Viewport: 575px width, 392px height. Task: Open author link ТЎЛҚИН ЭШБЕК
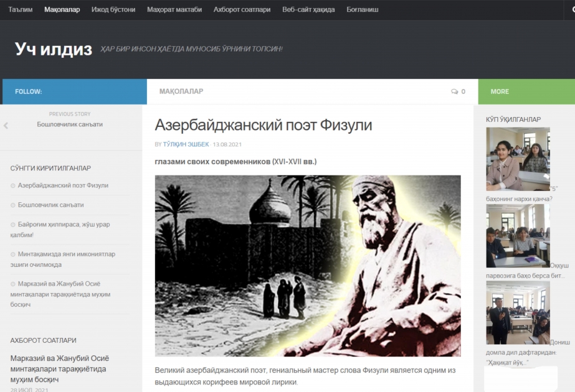tap(186, 144)
